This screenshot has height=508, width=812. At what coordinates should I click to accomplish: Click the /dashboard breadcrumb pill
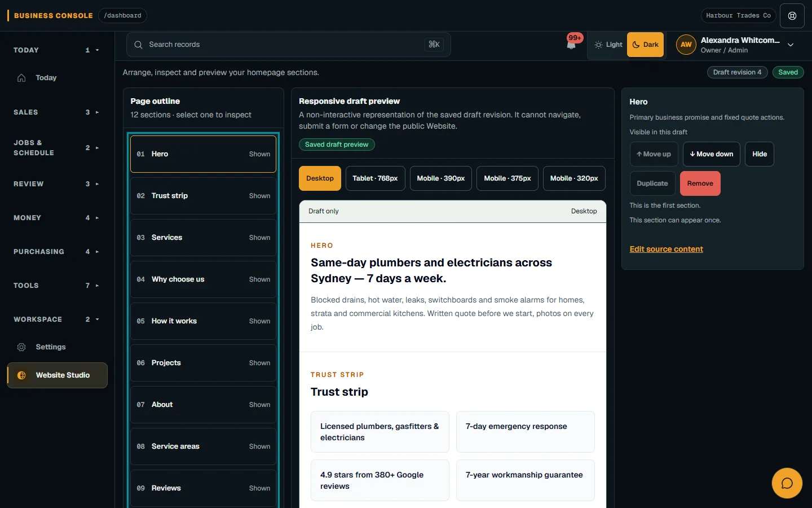tap(122, 16)
